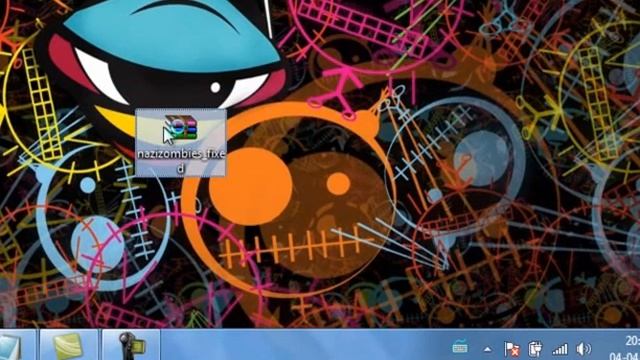The height and width of the screenshot is (360, 640).
Task: Open the notepad taskbar button at far left
Action: tap(16, 345)
